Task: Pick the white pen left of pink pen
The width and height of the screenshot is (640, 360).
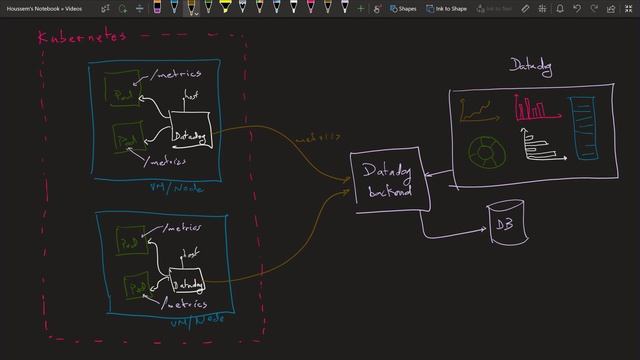Action: point(294,7)
